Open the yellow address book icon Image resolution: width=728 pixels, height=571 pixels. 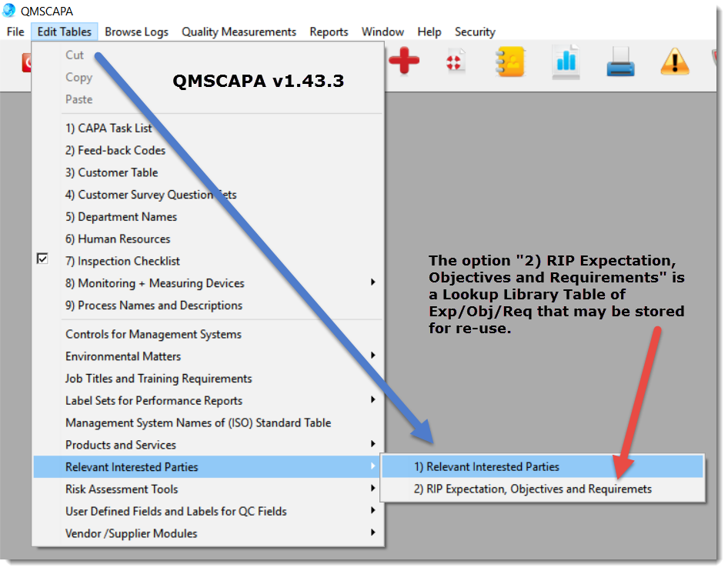pos(510,62)
